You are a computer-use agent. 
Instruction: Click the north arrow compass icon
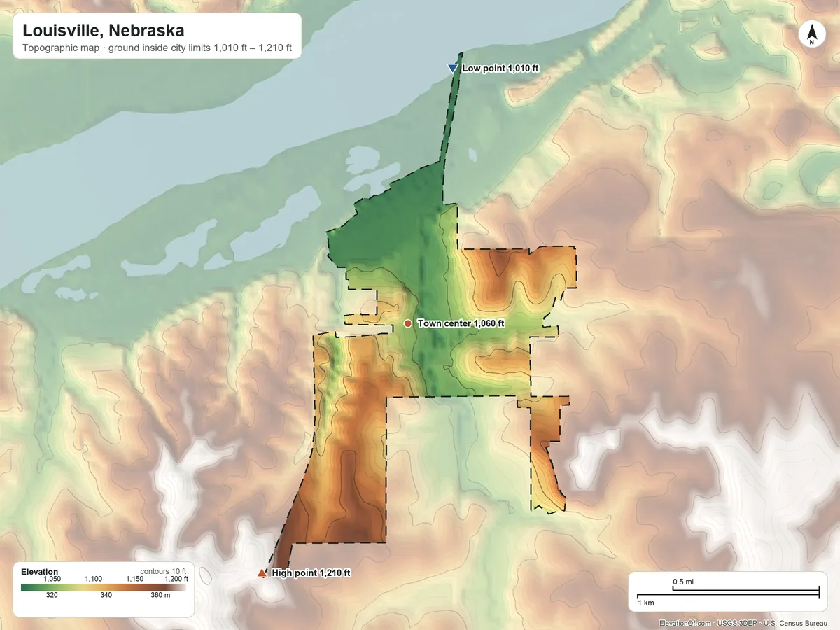[x=812, y=34]
